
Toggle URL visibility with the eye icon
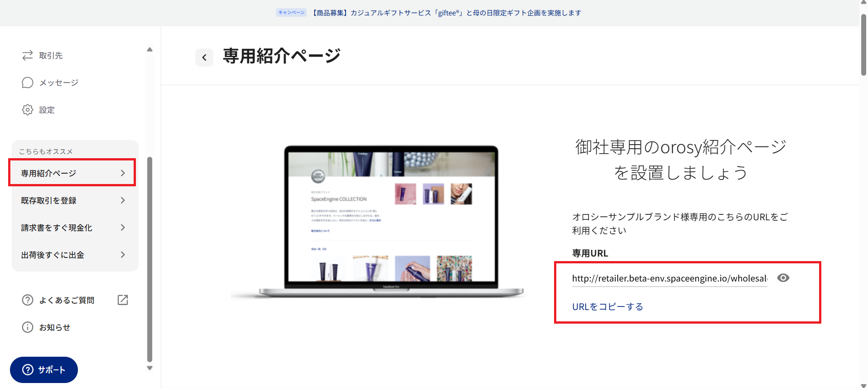[x=783, y=278]
